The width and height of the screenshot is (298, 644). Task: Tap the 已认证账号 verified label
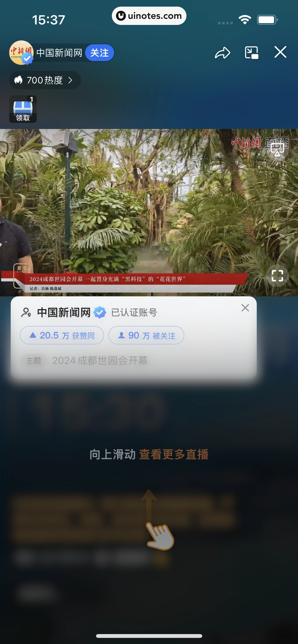tap(134, 313)
